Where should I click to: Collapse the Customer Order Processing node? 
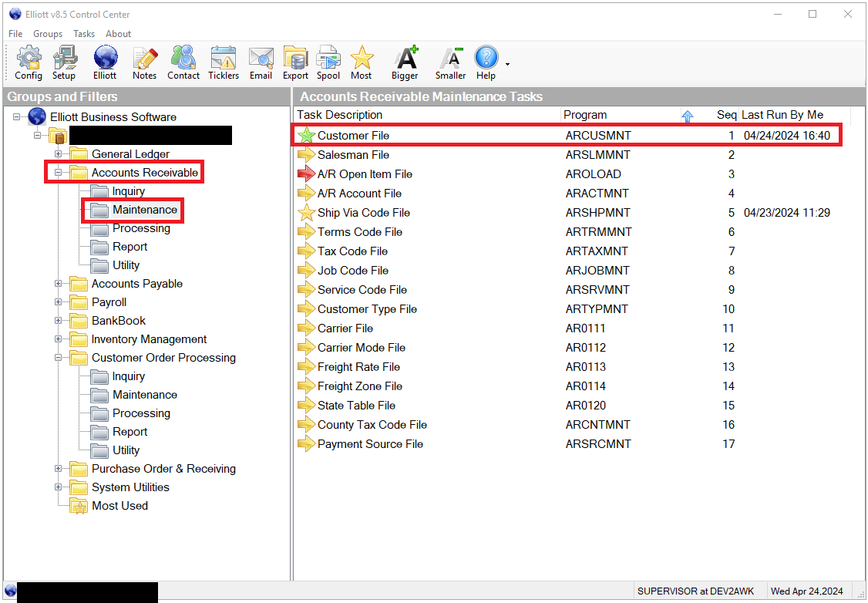pyautogui.click(x=58, y=358)
